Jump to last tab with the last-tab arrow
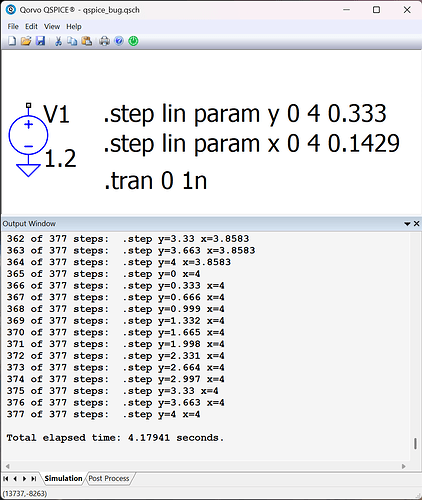422x500 pixels. point(33,479)
